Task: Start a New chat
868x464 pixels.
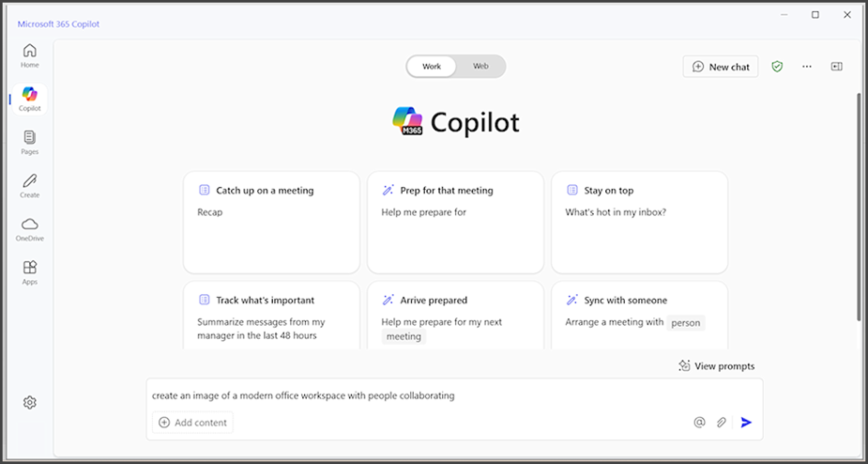Action: tap(721, 67)
